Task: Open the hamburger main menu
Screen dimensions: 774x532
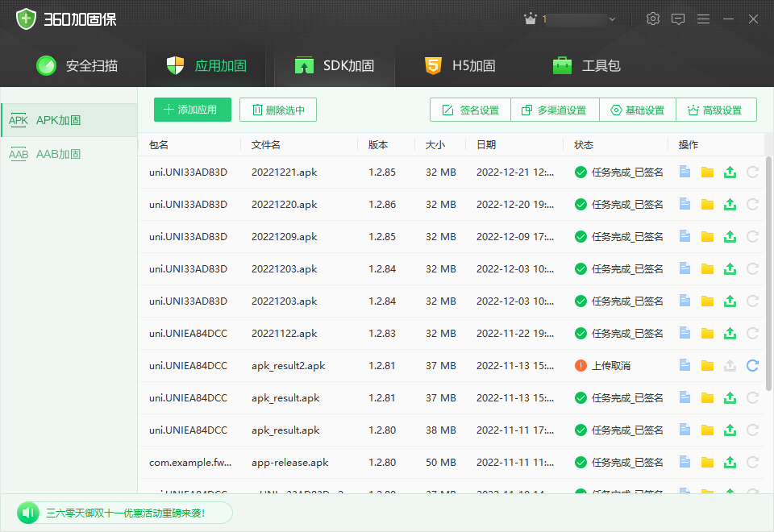Action: click(x=703, y=19)
